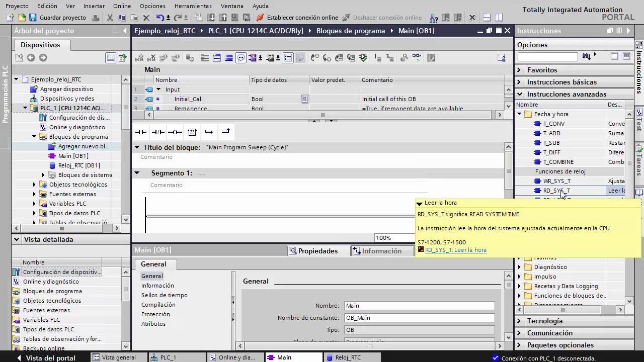The image size is (644, 362).
Task: Collapse the Vista detallada panel
Action: click(17, 239)
